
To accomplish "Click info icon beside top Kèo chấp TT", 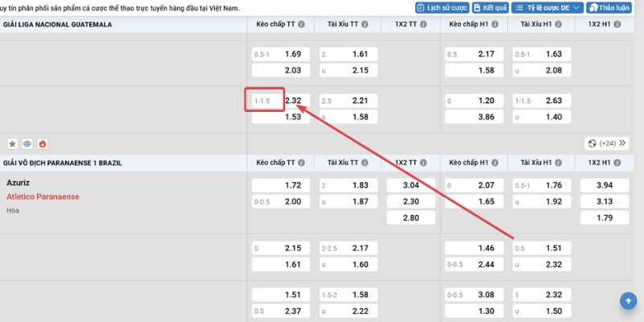I will pos(302,25).
